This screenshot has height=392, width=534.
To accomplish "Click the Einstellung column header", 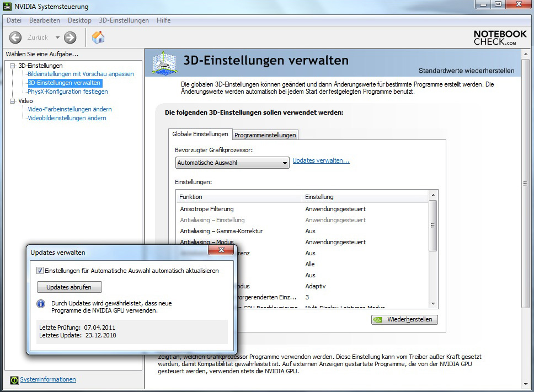I will click(x=365, y=197).
